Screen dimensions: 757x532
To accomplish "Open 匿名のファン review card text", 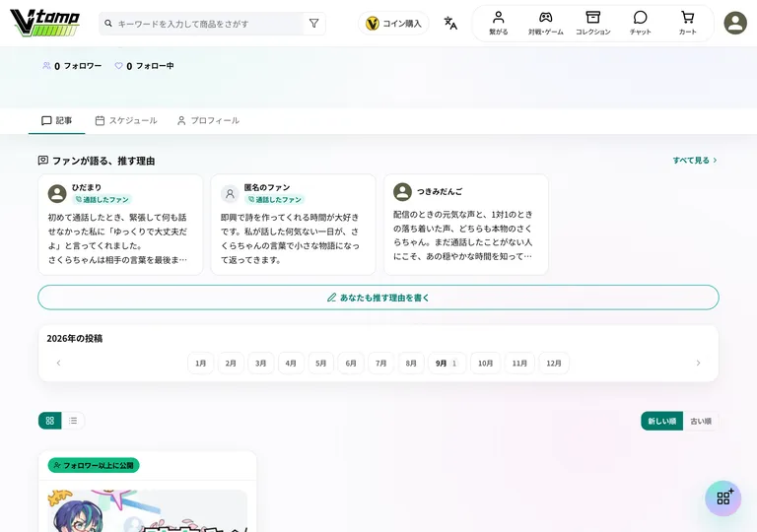I will point(290,238).
